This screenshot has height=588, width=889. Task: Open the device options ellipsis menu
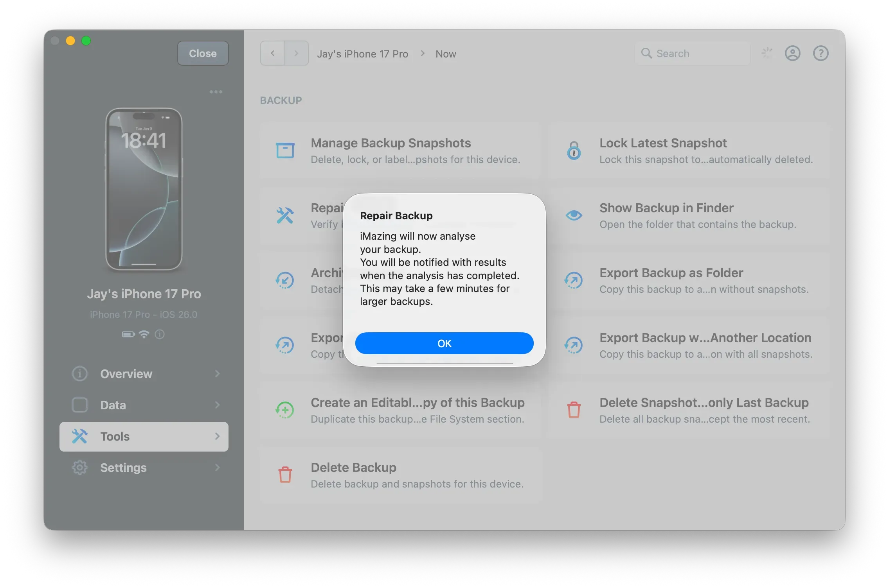tap(216, 91)
